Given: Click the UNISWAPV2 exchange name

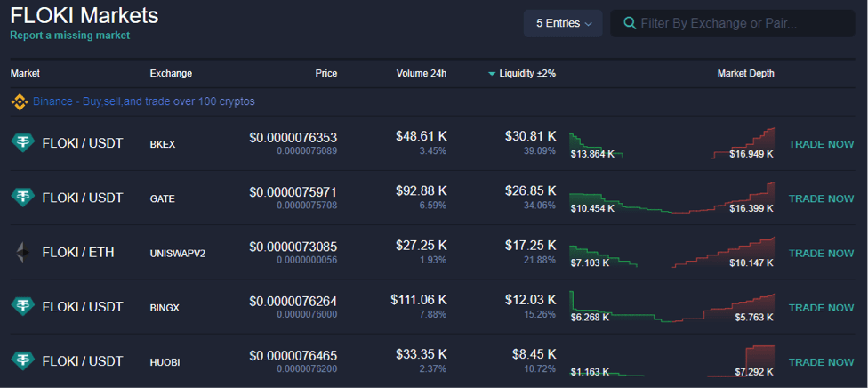Looking at the screenshot, I should [178, 254].
